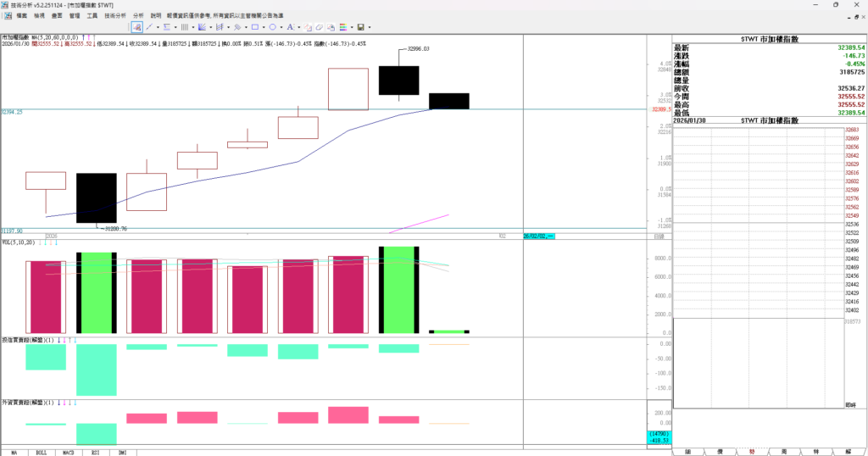Open the 工具 menu
This screenshot has width=868, height=456.
92,15
